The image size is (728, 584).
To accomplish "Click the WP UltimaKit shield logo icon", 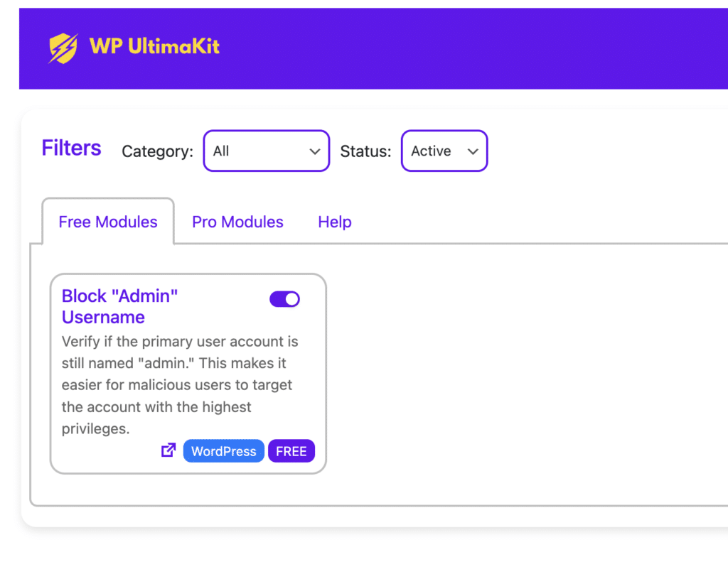I will click(x=63, y=48).
